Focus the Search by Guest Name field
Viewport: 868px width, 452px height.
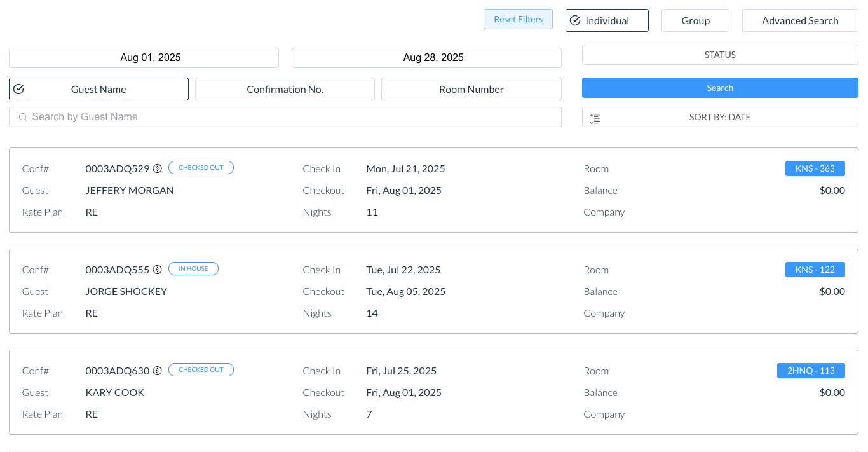tap(292, 117)
